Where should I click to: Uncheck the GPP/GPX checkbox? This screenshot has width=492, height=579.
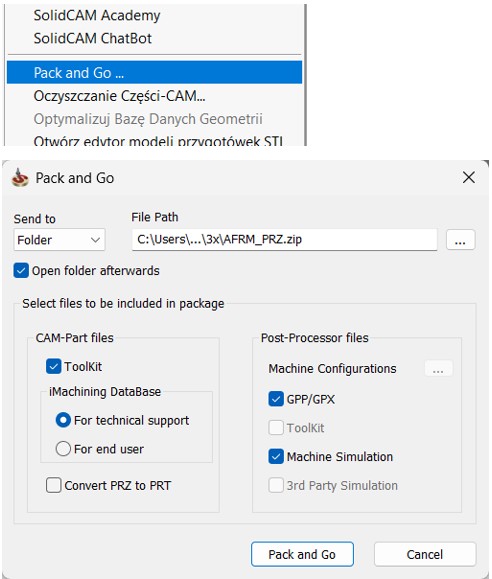click(276, 399)
